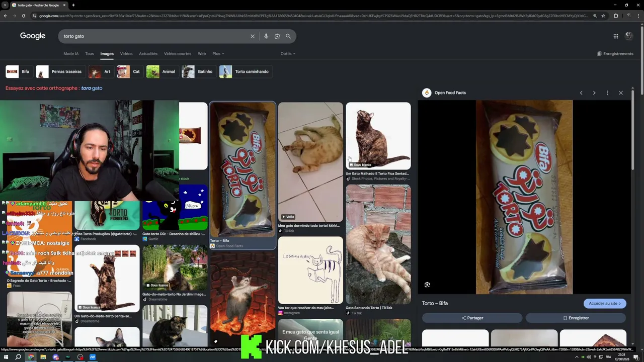Viewport: 644px width, 362px height.
Task: Filter results by Bifa chip
Action: pos(18,71)
